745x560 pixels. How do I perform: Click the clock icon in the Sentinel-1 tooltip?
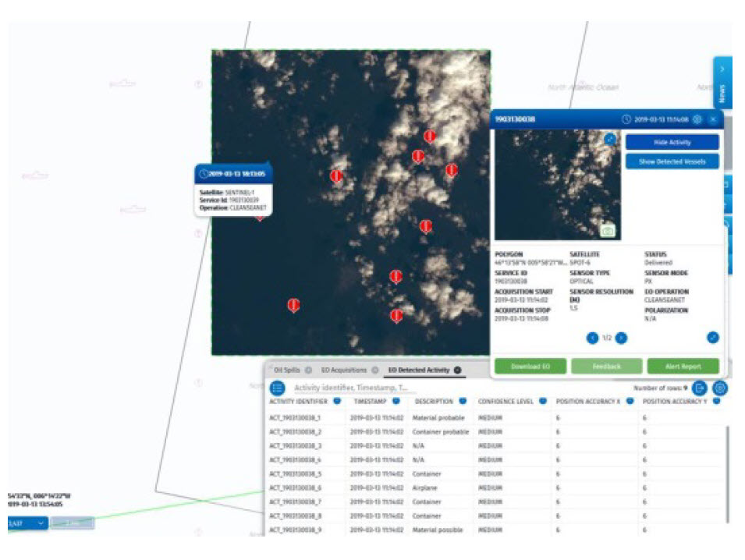point(204,174)
